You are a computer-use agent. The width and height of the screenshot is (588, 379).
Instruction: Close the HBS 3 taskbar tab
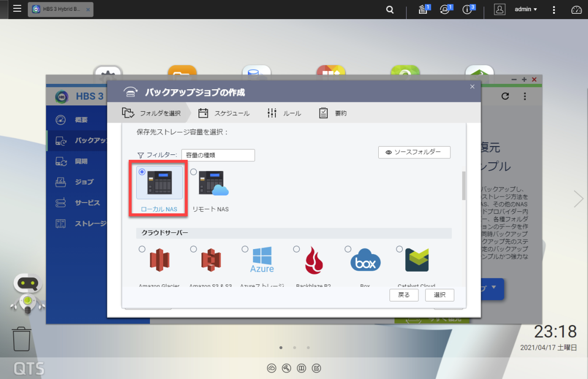(88, 10)
